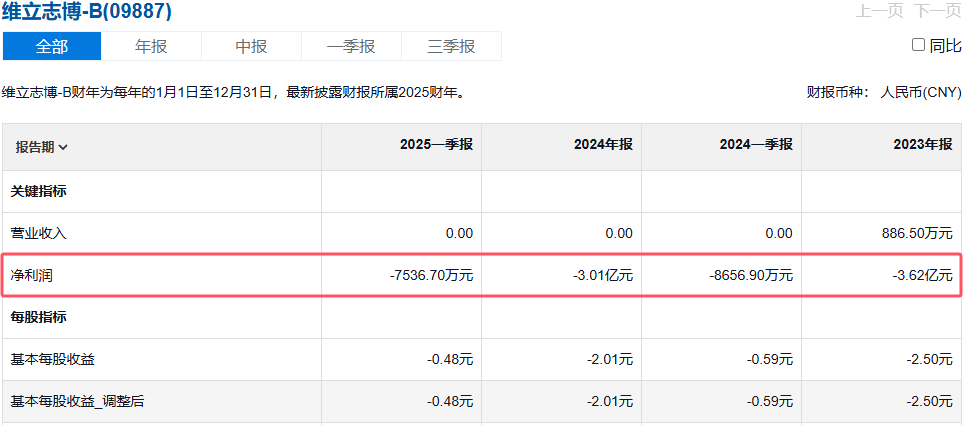Click the 营业收入 row label
Screen dimensions: 965x425
39,233
